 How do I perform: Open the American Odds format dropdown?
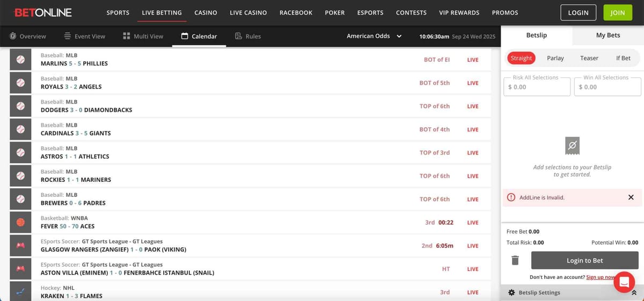point(375,36)
